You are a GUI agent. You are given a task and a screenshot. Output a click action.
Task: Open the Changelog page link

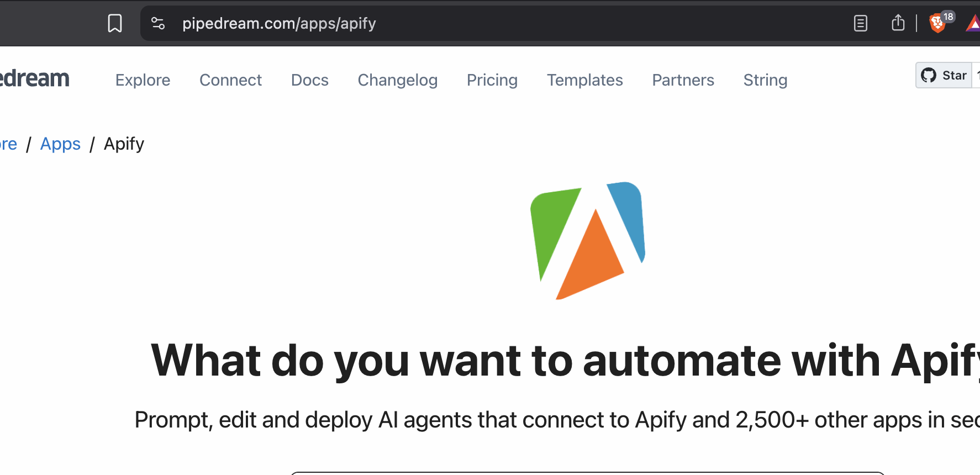click(x=398, y=80)
